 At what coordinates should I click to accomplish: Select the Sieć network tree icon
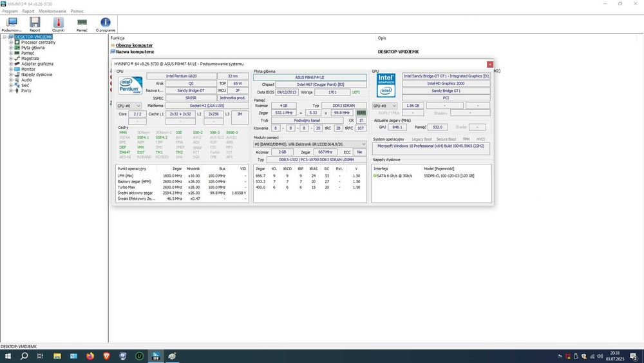click(17, 85)
